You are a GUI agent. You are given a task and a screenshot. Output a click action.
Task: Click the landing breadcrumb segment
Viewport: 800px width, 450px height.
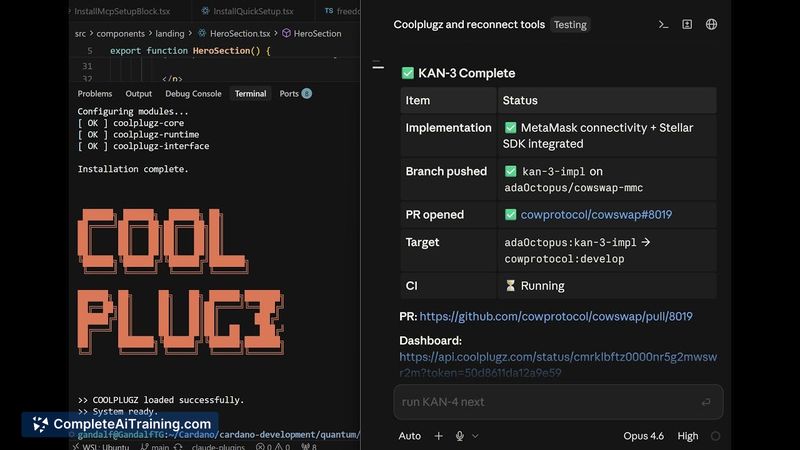(170, 33)
